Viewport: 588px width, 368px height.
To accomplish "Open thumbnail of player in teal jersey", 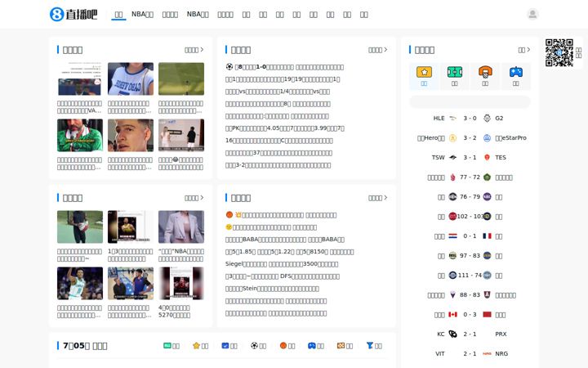I will pos(80,283).
